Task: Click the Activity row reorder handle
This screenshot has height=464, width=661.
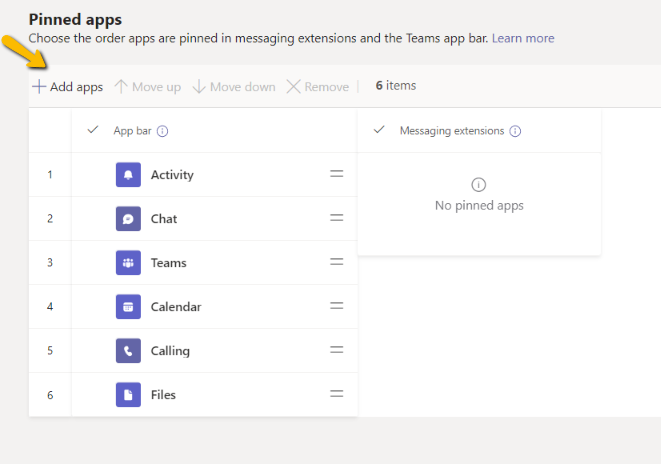Action: 336,174
